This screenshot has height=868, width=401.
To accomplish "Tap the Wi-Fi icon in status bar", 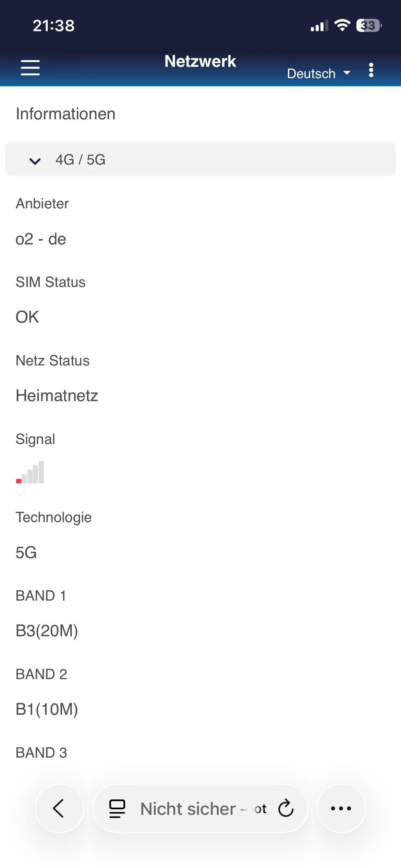I will pos(342,25).
